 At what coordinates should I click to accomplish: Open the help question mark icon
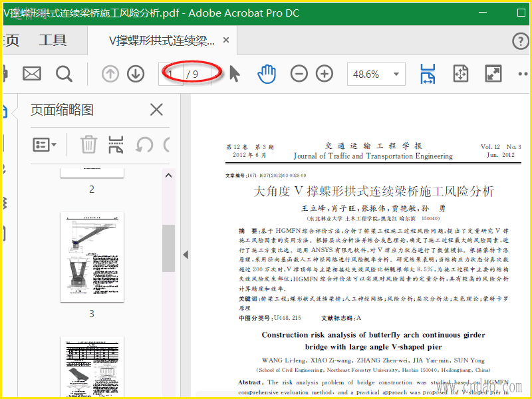[x=520, y=41]
